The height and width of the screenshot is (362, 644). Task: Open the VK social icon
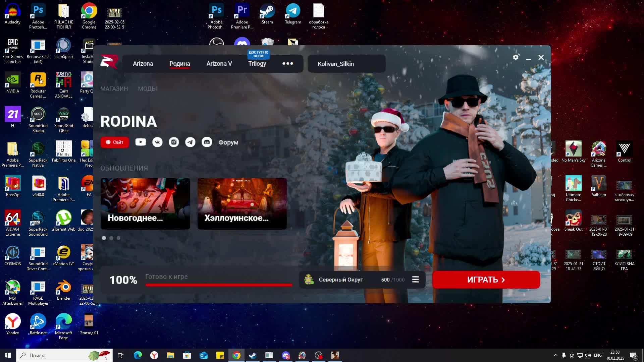[157, 142]
